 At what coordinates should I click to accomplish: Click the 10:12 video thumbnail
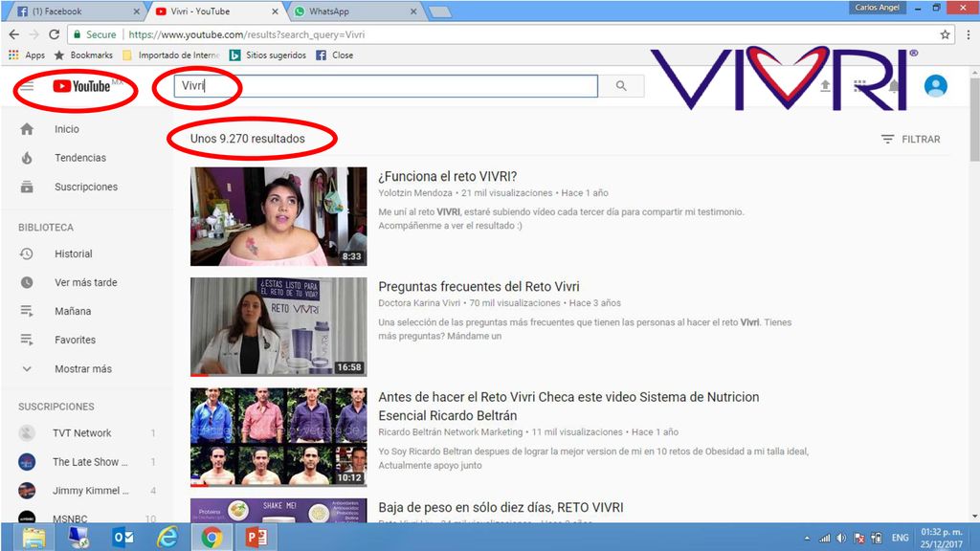pyautogui.click(x=278, y=437)
